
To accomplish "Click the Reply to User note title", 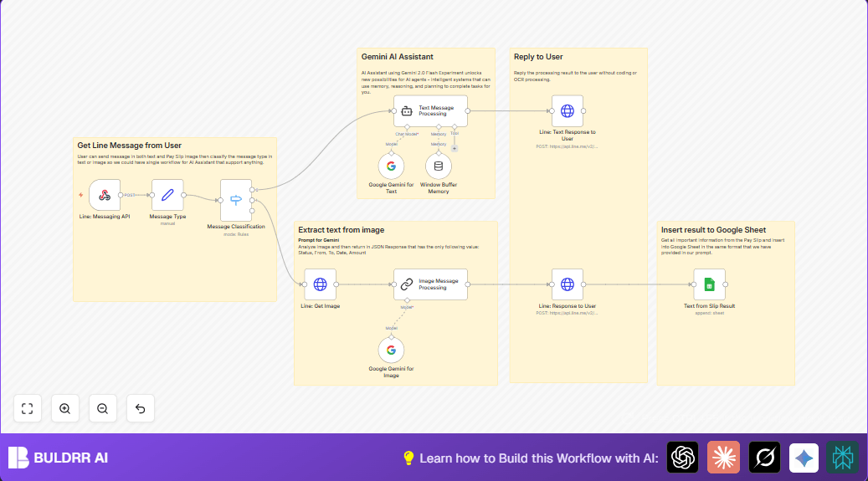I will coord(538,56).
